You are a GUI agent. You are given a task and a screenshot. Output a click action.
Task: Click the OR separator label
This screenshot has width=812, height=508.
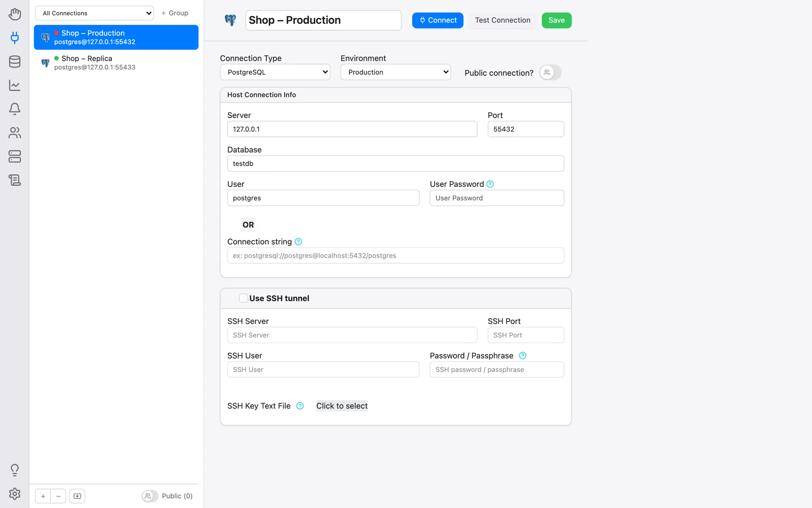tap(248, 225)
